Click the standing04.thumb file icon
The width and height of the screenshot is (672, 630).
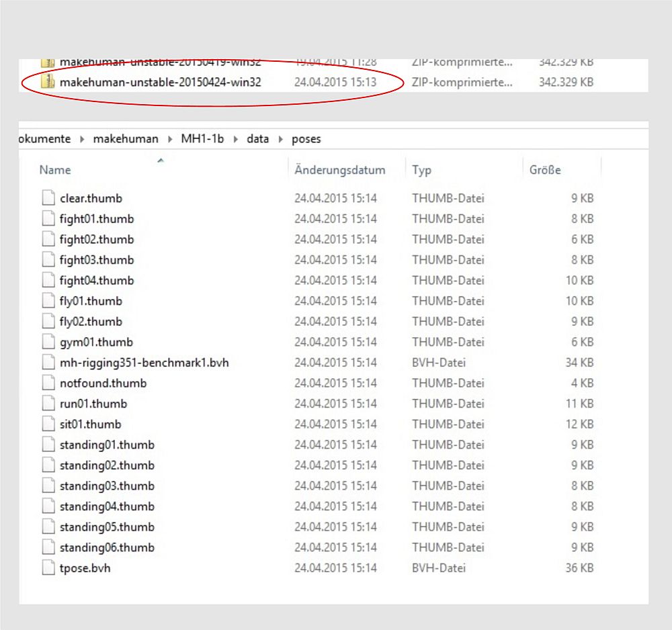point(48,506)
